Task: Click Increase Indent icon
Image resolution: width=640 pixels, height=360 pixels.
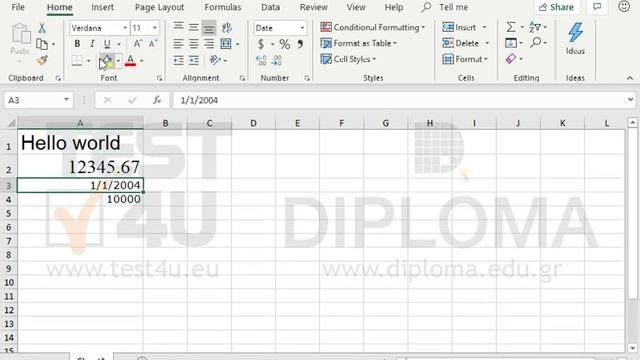Action: [194, 60]
